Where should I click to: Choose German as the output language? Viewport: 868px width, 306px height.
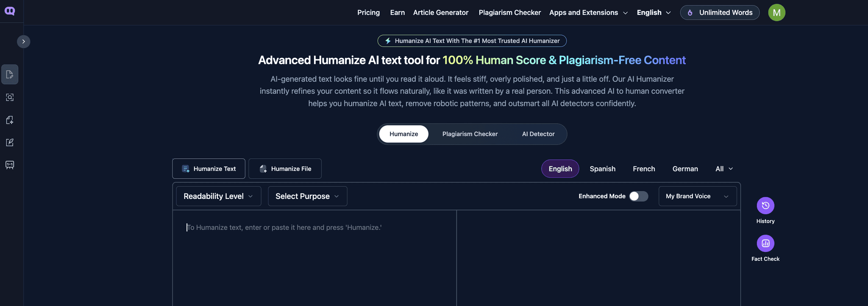[x=685, y=168]
